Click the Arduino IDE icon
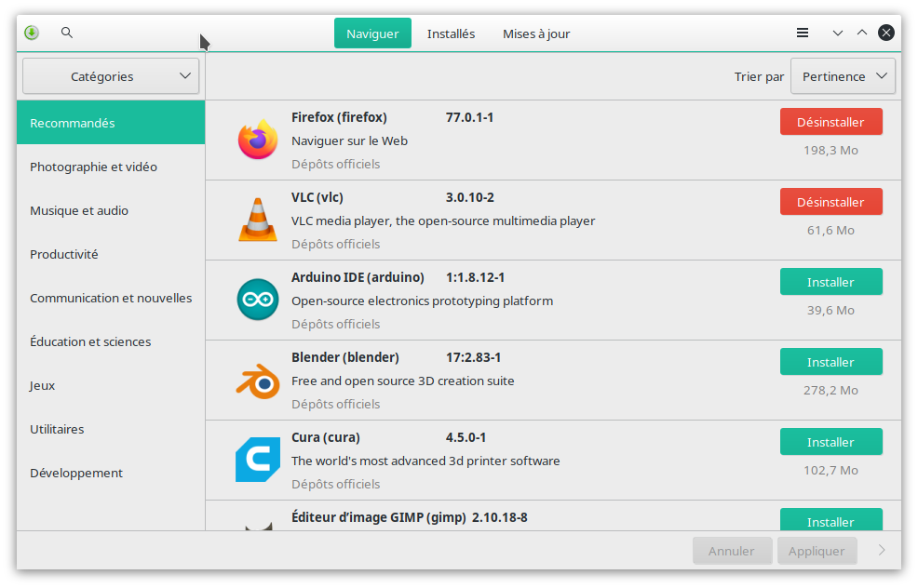 pyautogui.click(x=258, y=300)
